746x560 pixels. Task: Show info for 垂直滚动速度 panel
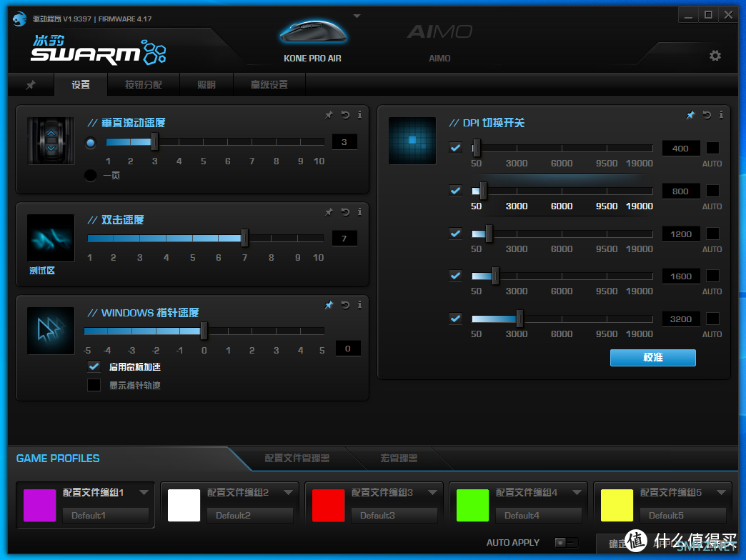click(x=359, y=114)
